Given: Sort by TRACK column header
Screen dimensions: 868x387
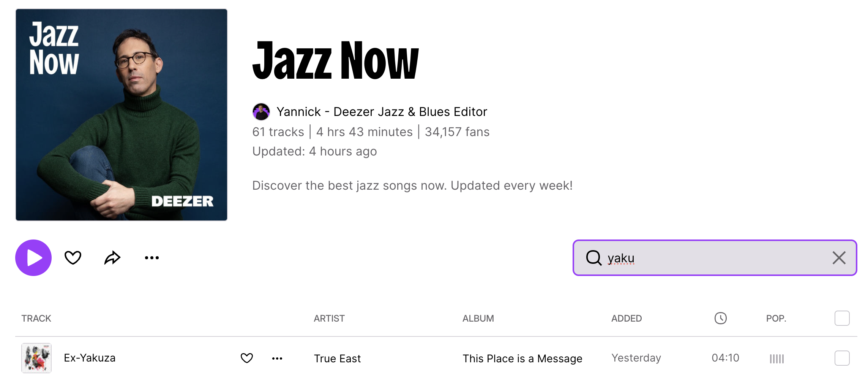Looking at the screenshot, I should coord(36,319).
